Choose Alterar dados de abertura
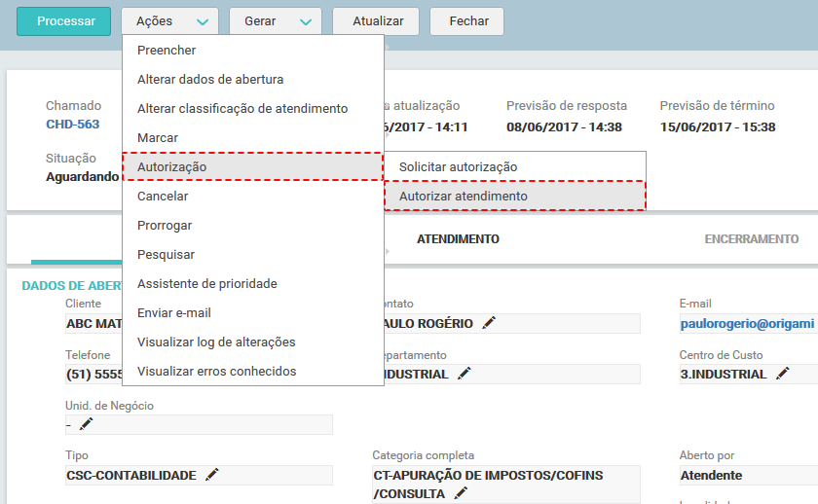The width and height of the screenshot is (818, 504). point(253,79)
